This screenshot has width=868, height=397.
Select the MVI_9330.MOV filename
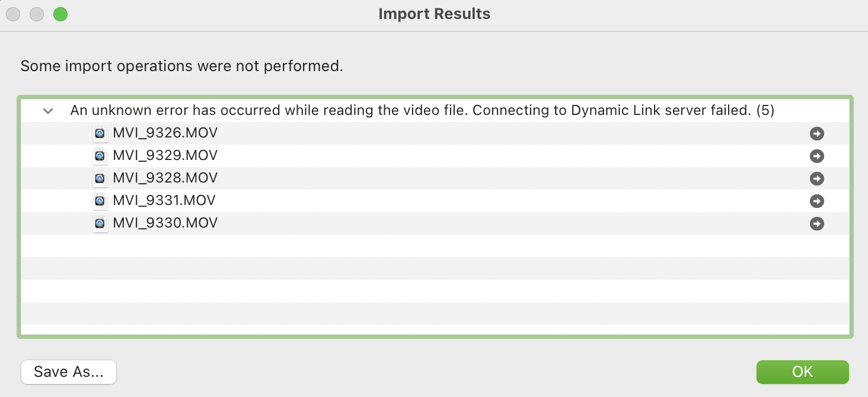pos(165,223)
